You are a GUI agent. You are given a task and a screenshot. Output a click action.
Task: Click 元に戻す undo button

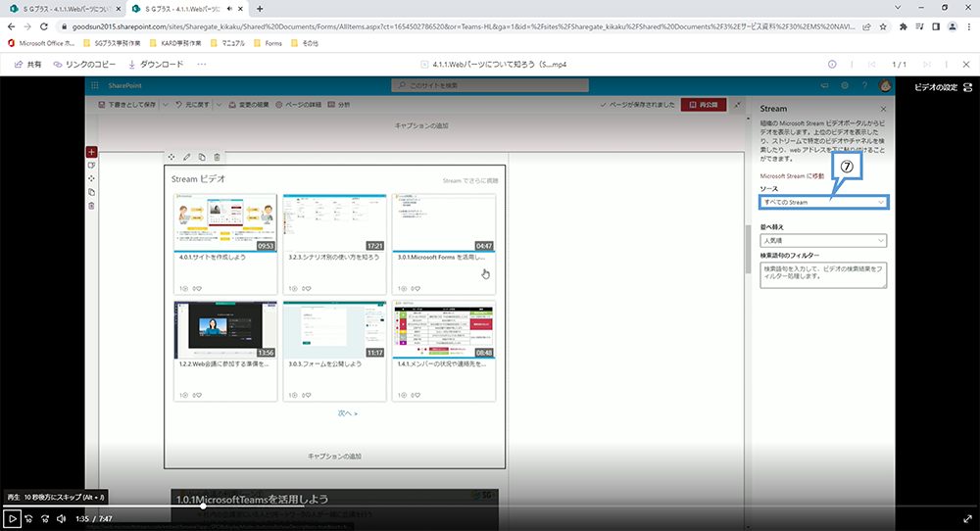pos(192,105)
